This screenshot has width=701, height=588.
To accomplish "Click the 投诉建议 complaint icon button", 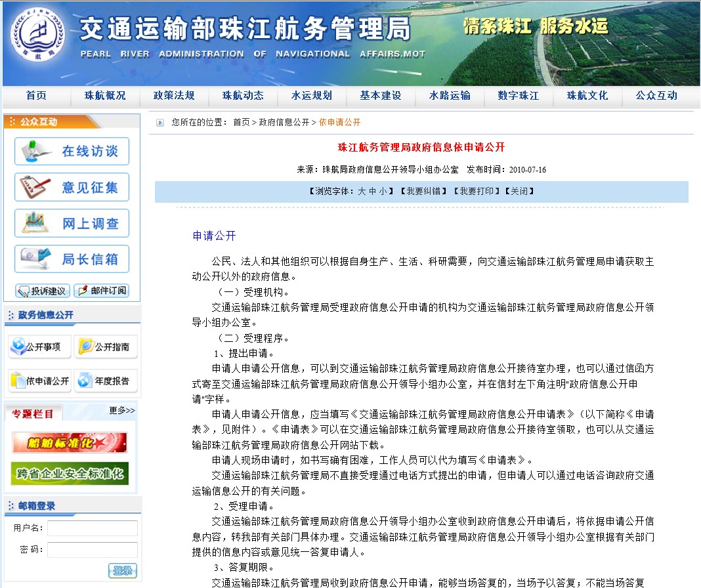I will [43, 291].
